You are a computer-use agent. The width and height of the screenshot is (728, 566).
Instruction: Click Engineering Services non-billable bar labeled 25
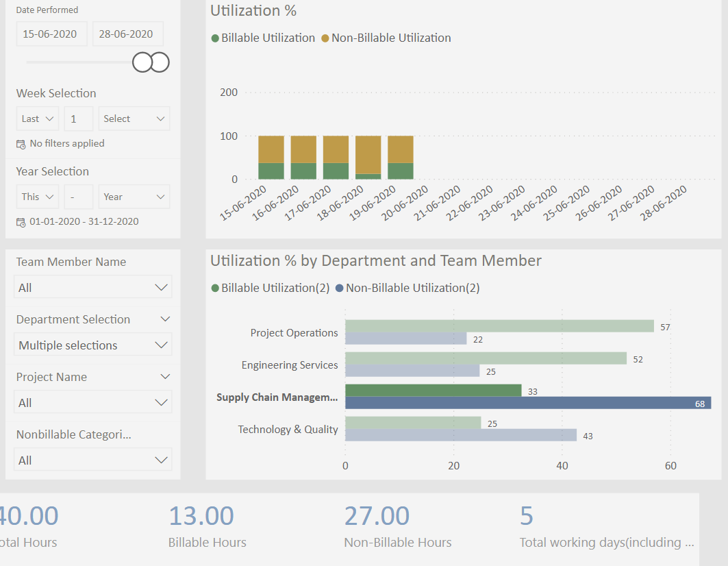coord(412,371)
